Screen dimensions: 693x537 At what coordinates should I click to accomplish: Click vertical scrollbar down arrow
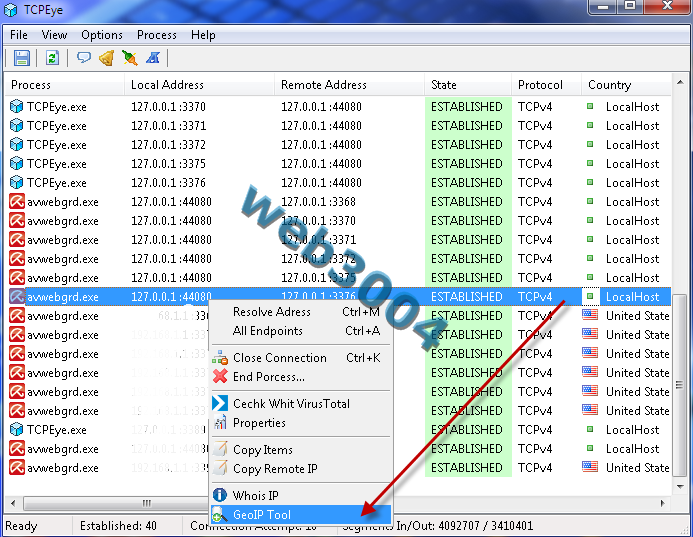pyautogui.click(x=680, y=487)
